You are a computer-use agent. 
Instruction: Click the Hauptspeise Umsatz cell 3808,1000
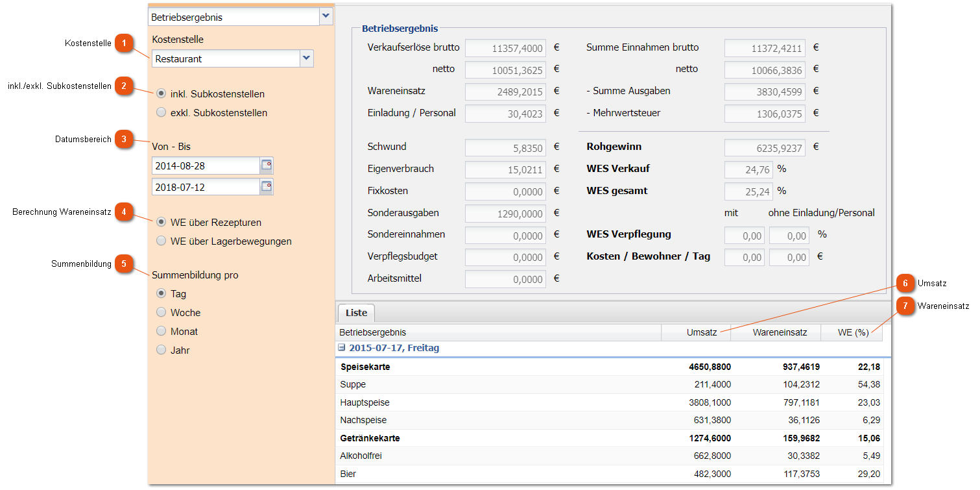710,402
